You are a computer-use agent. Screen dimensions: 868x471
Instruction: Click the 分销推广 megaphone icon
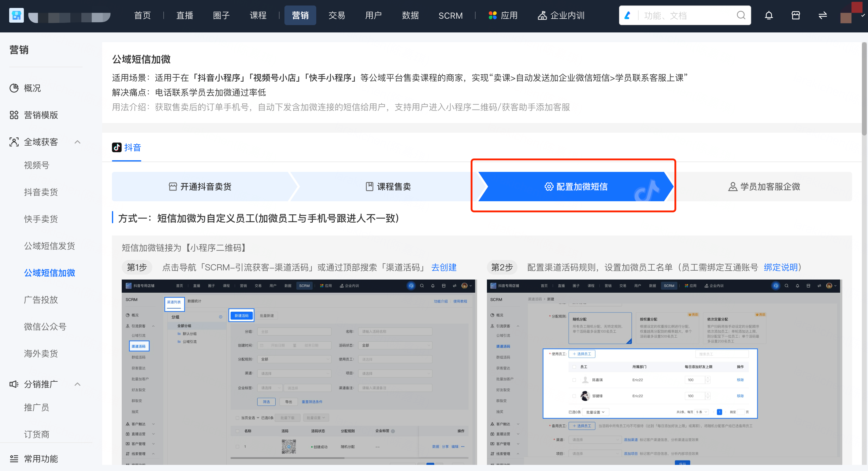[x=14, y=384]
